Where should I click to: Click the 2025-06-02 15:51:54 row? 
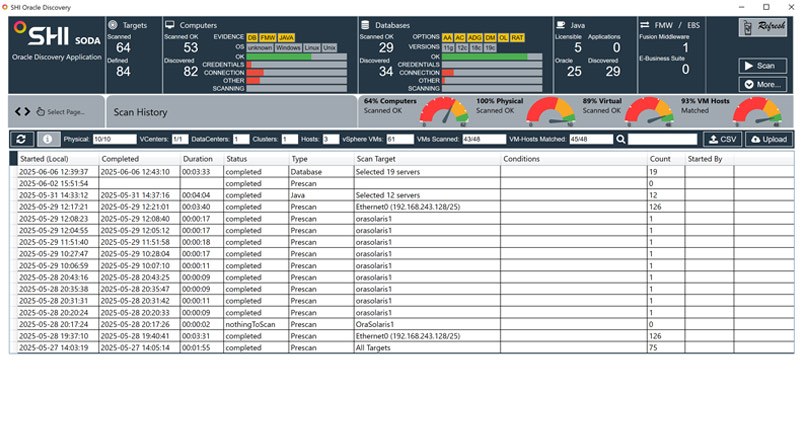coord(402,183)
